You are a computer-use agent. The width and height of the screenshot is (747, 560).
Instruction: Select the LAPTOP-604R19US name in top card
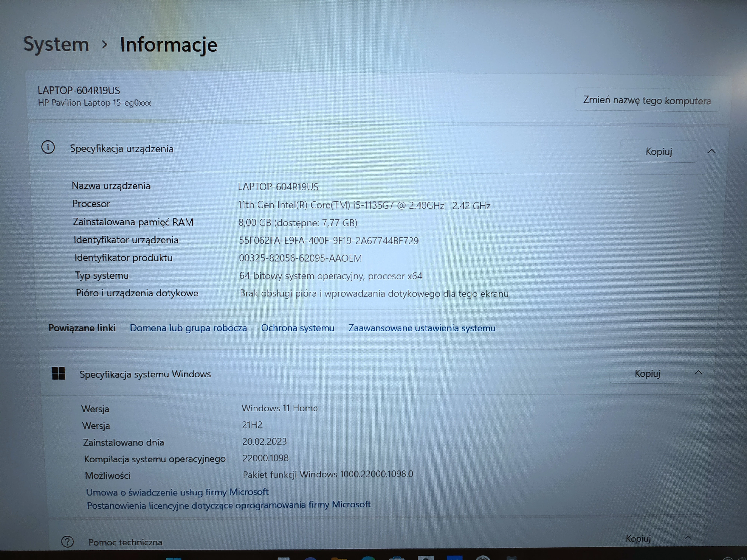[x=79, y=91]
